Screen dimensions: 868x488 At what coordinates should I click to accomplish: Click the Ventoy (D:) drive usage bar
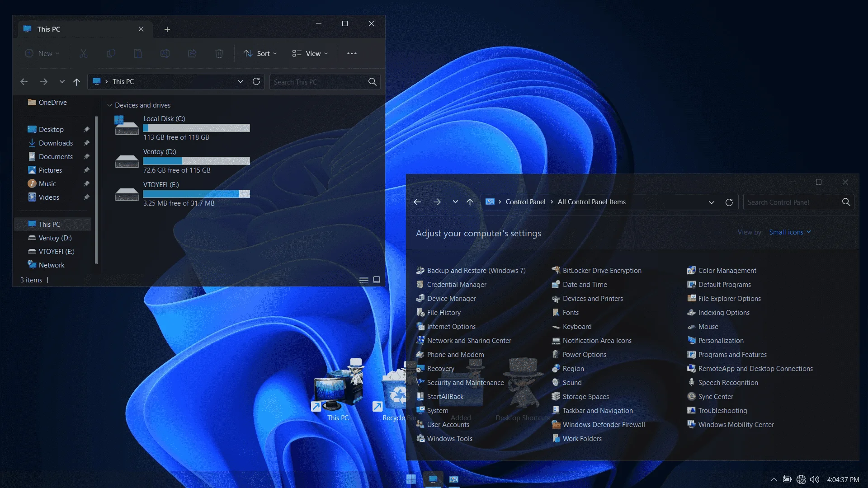[x=196, y=161]
